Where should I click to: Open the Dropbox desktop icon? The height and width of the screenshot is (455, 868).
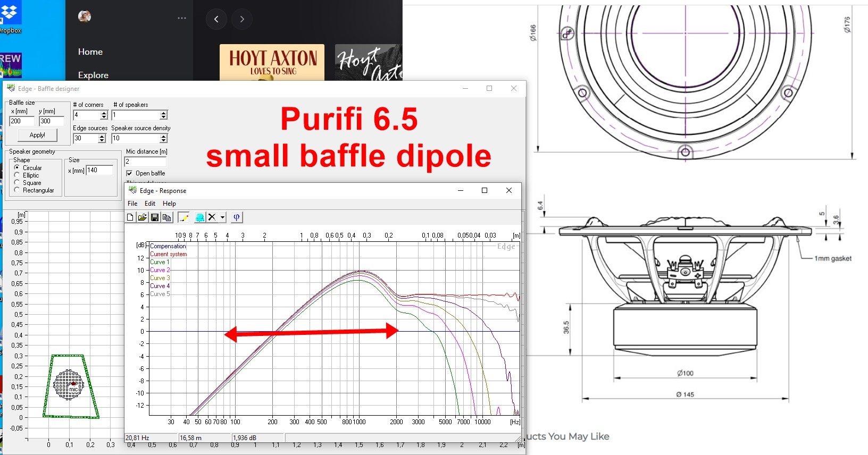point(10,17)
